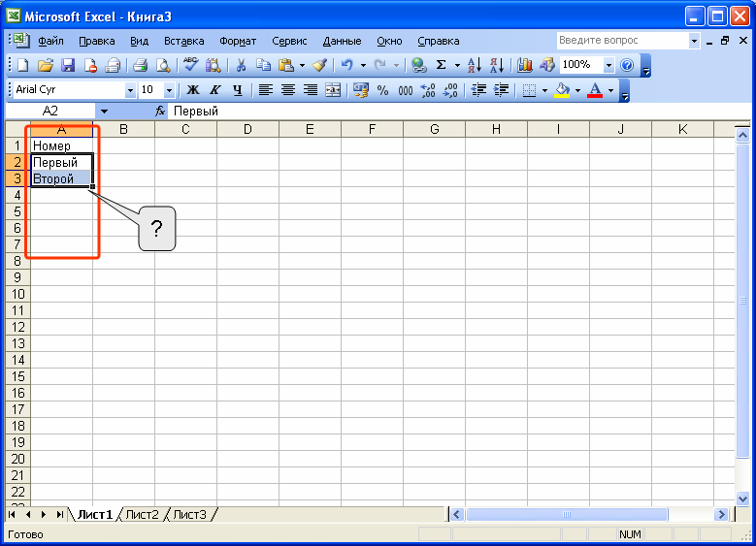
Task: Paste with the clipboard icon
Action: click(x=286, y=65)
